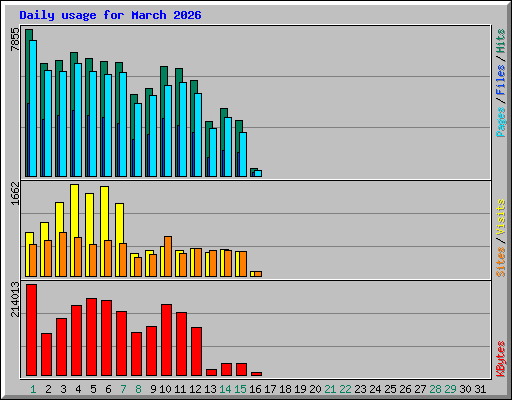Screen dimensions: 512x400
Task: Click day 21 on the date axis
Action: pyautogui.click(x=330, y=389)
